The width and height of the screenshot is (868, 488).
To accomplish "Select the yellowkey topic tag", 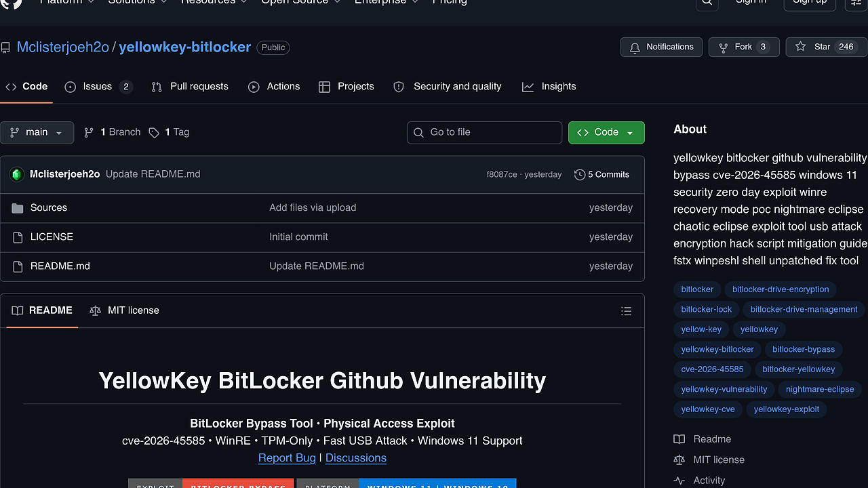I will click(x=759, y=329).
